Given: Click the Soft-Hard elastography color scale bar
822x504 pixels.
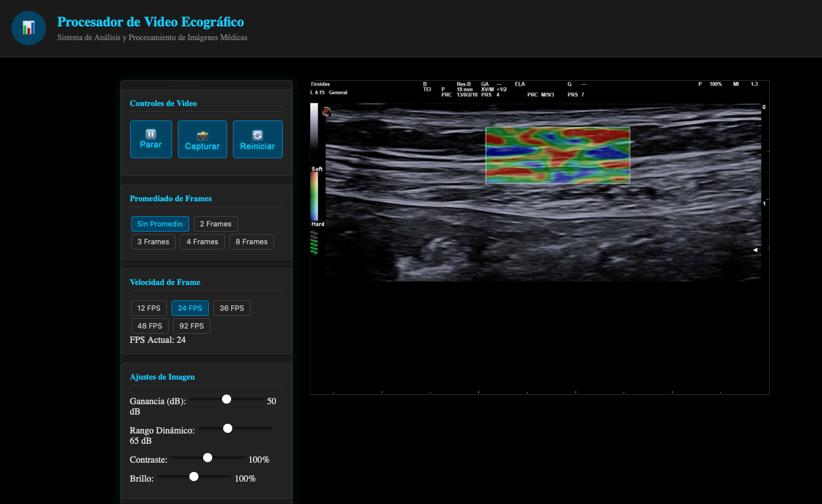Looking at the screenshot, I should 314,196.
